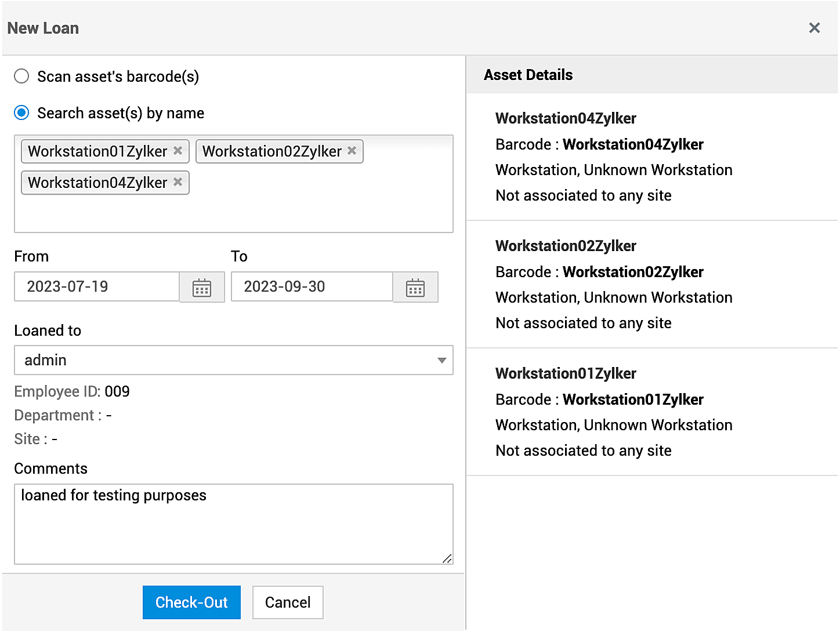Click into the Comments text area
Image resolution: width=840 pixels, height=632 pixels.
pos(233,524)
